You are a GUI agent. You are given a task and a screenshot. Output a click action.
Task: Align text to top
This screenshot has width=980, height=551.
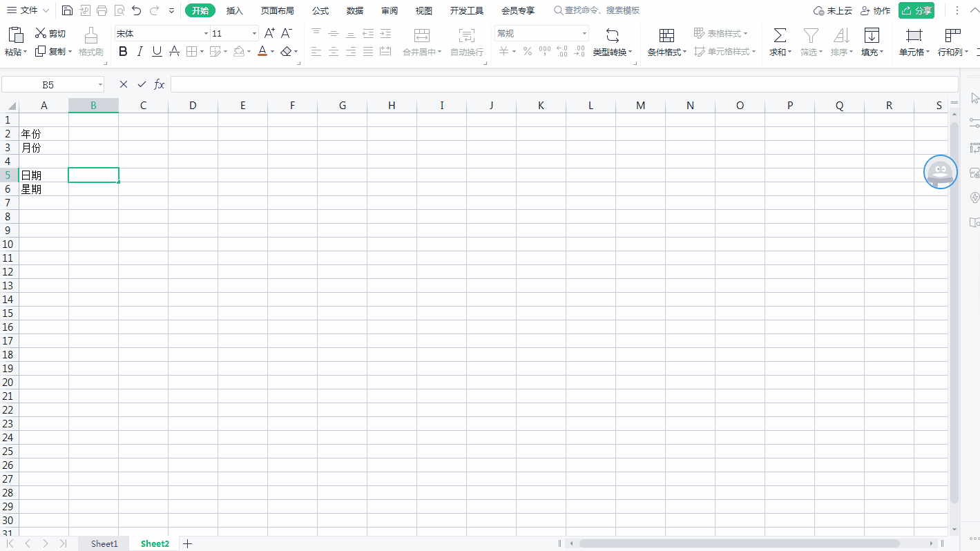pyautogui.click(x=316, y=33)
